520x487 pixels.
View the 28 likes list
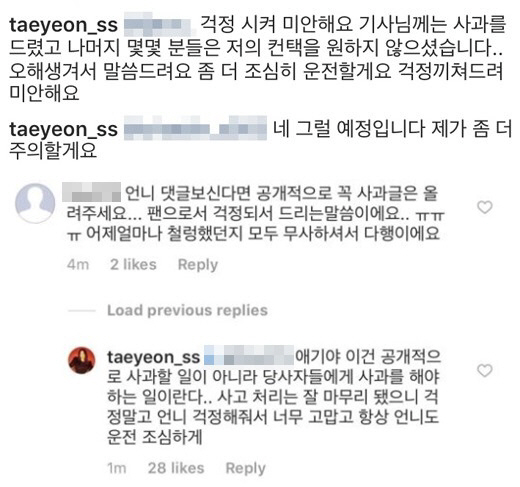[176, 468]
